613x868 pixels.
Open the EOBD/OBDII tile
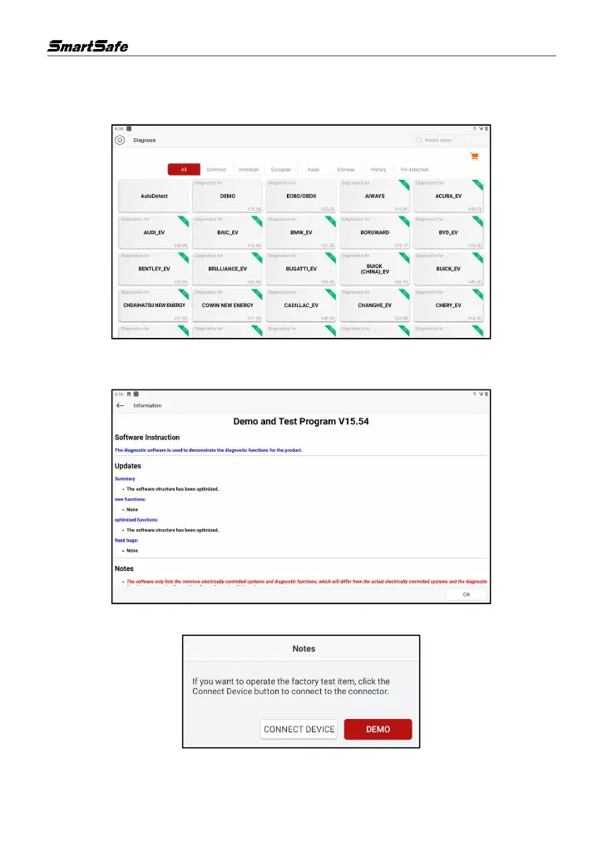[301, 196]
